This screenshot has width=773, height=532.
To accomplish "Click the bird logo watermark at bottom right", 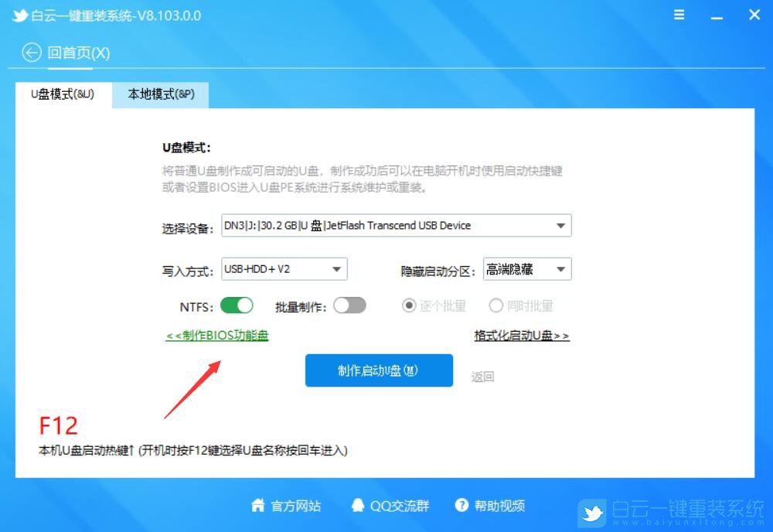I will 592,511.
